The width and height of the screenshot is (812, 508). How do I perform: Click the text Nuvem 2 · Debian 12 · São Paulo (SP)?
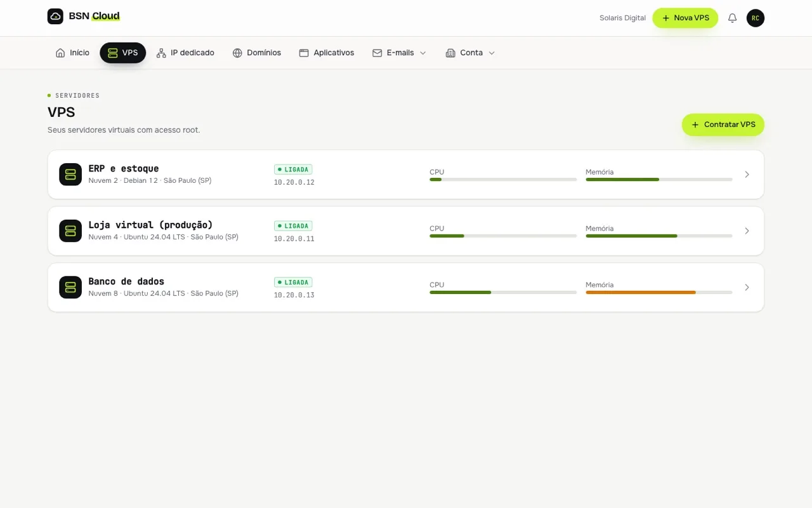150,180
